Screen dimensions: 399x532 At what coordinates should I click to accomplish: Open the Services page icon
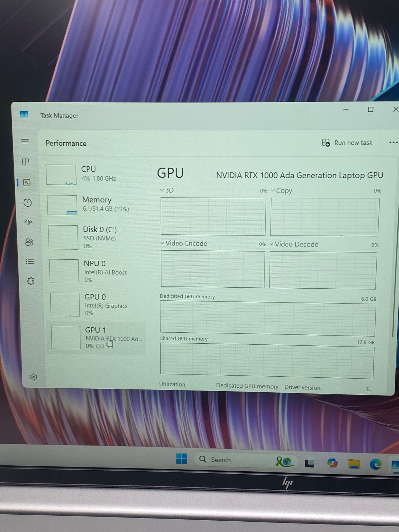[31, 281]
